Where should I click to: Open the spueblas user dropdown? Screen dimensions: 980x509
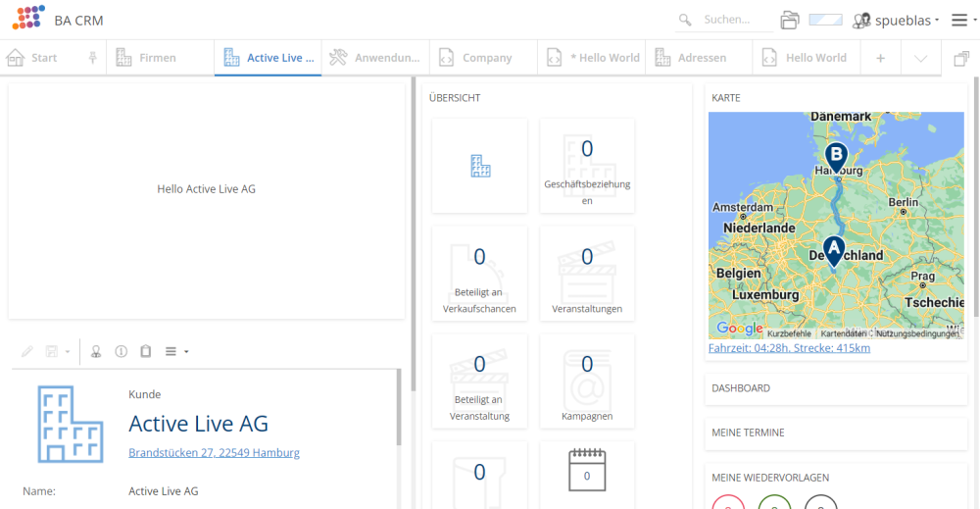point(897,20)
